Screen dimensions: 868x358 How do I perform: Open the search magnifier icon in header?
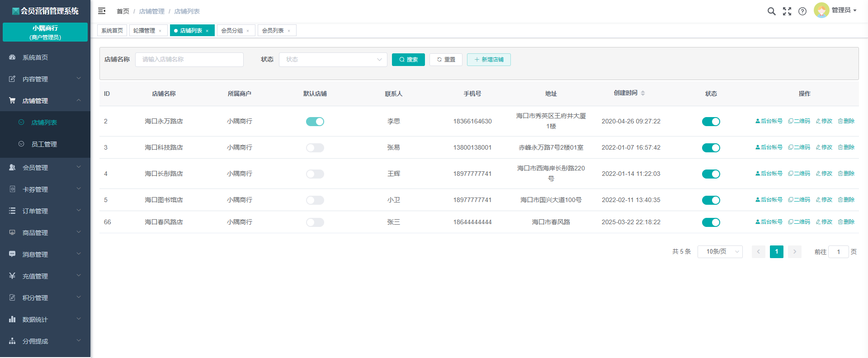[x=772, y=11]
